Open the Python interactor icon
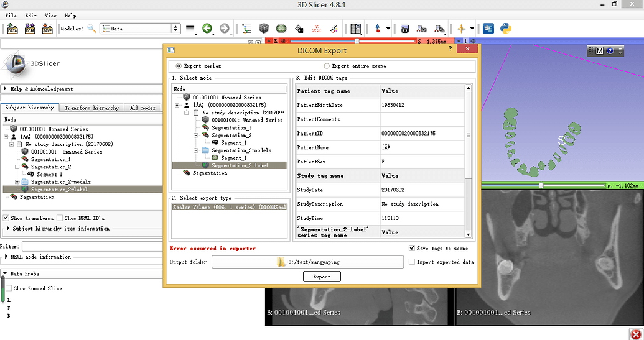The width and height of the screenshot is (644, 340). click(x=506, y=29)
